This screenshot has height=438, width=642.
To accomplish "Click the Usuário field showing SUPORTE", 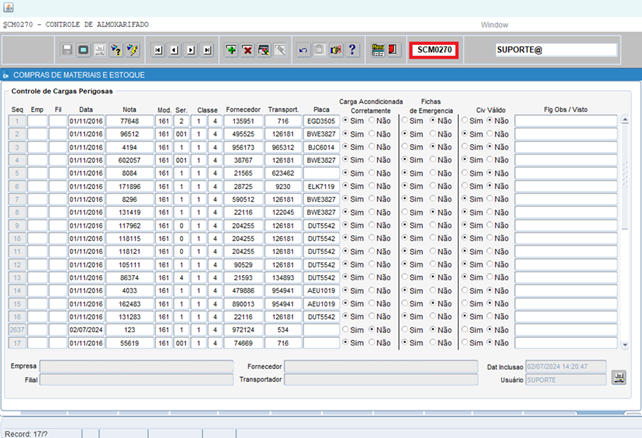I will 565,380.
